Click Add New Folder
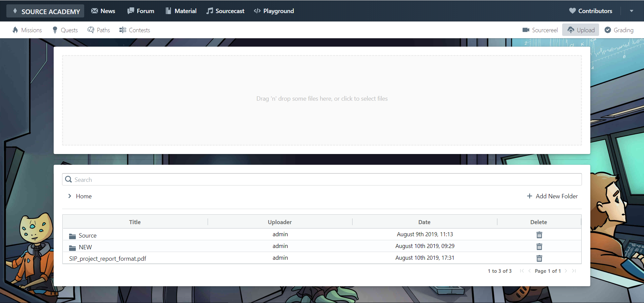This screenshot has height=303, width=644. coord(552,196)
